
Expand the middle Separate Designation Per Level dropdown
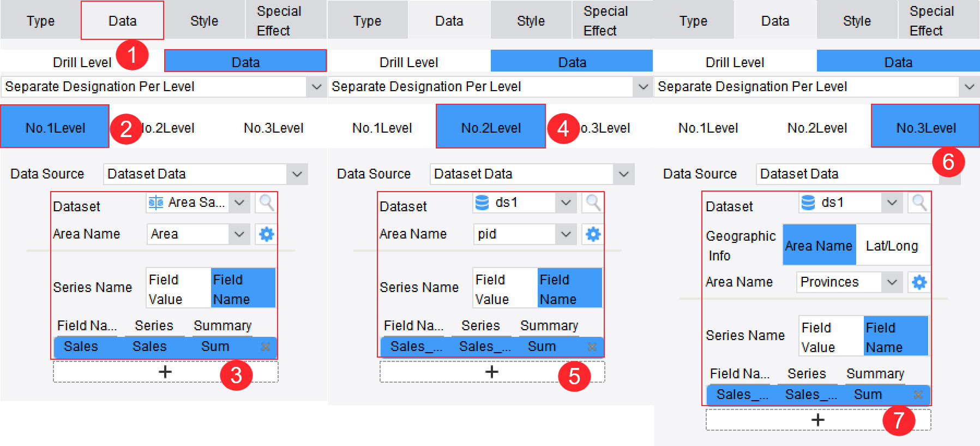point(643,87)
